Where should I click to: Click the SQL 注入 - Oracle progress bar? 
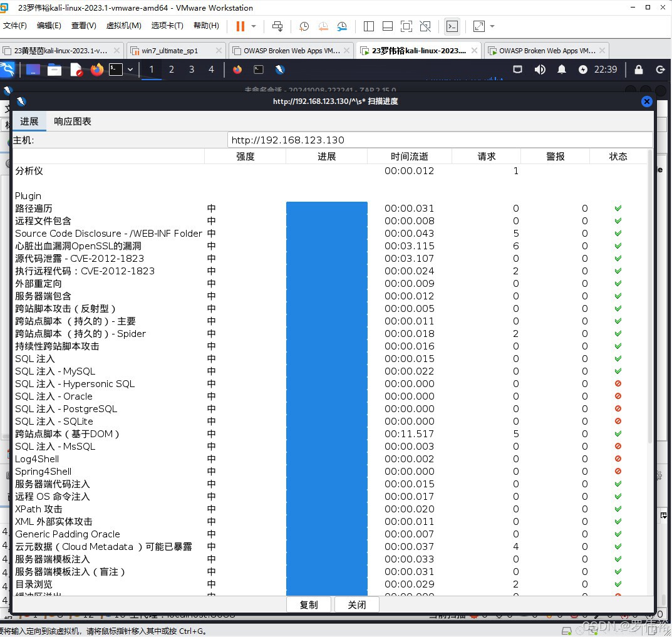pos(326,396)
